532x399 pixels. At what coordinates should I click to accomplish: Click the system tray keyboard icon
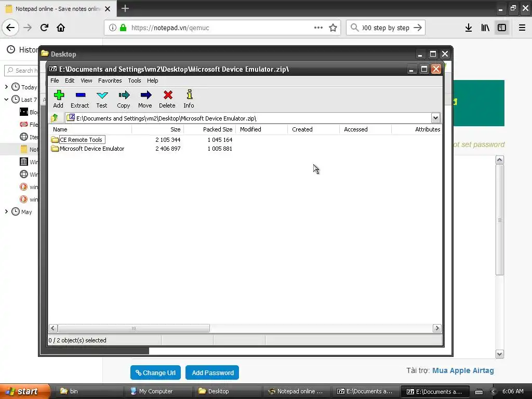coord(478,392)
